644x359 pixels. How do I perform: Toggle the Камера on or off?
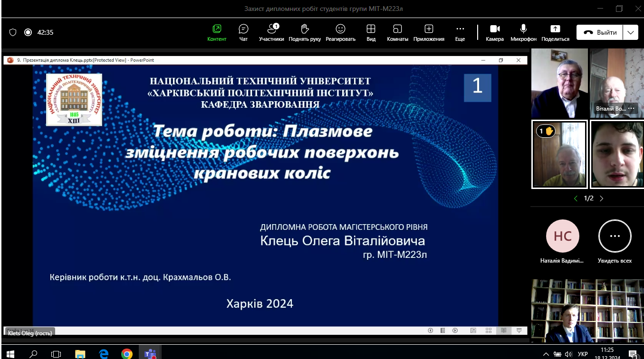pyautogui.click(x=495, y=33)
